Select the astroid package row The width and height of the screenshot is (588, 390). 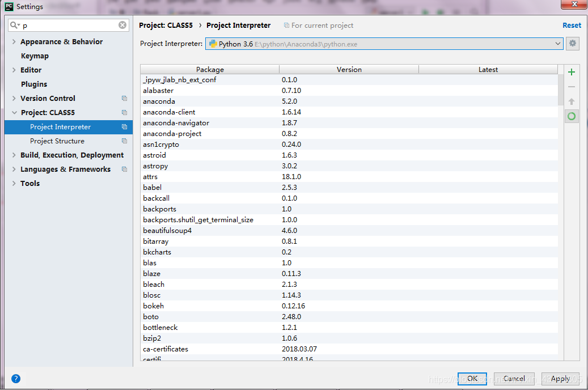tap(349, 155)
